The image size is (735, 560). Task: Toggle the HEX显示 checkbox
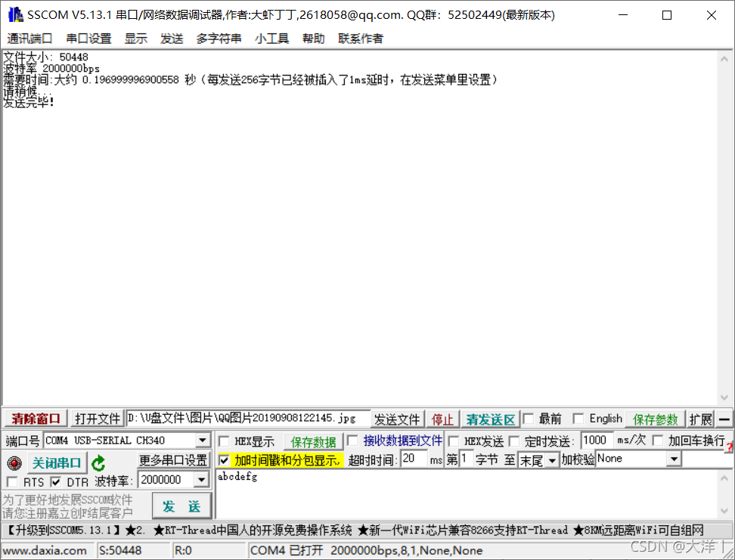pyautogui.click(x=224, y=441)
